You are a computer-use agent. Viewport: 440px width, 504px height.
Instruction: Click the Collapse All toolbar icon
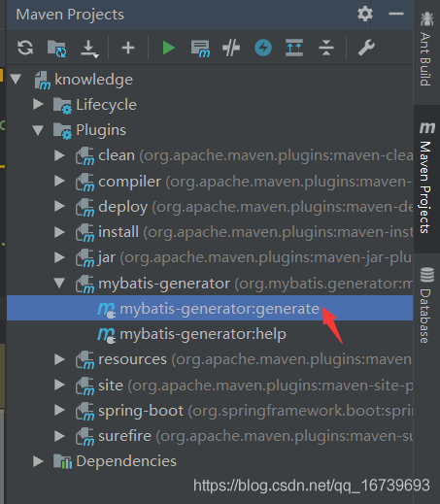(326, 48)
